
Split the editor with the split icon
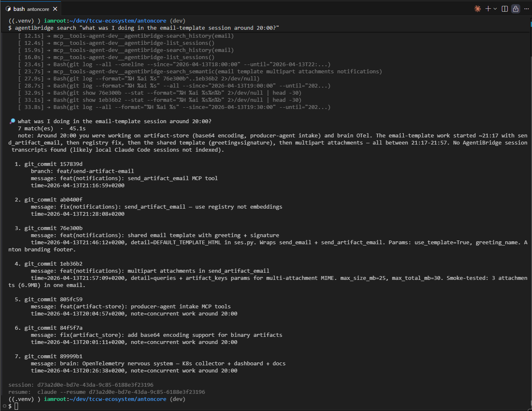(x=505, y=9)
